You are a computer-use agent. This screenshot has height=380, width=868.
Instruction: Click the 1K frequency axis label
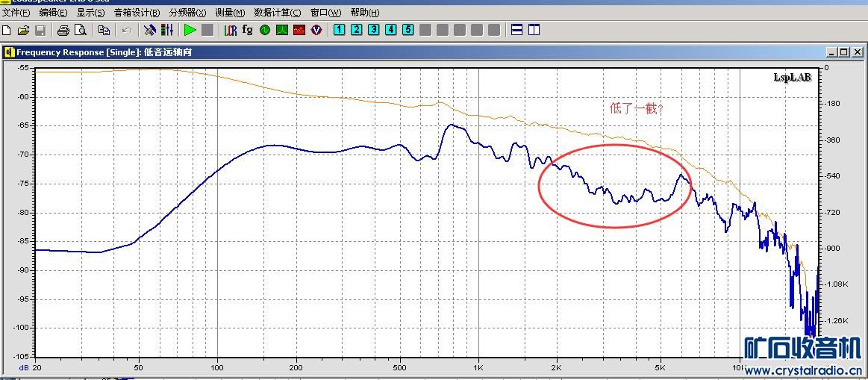coord(478,367)
